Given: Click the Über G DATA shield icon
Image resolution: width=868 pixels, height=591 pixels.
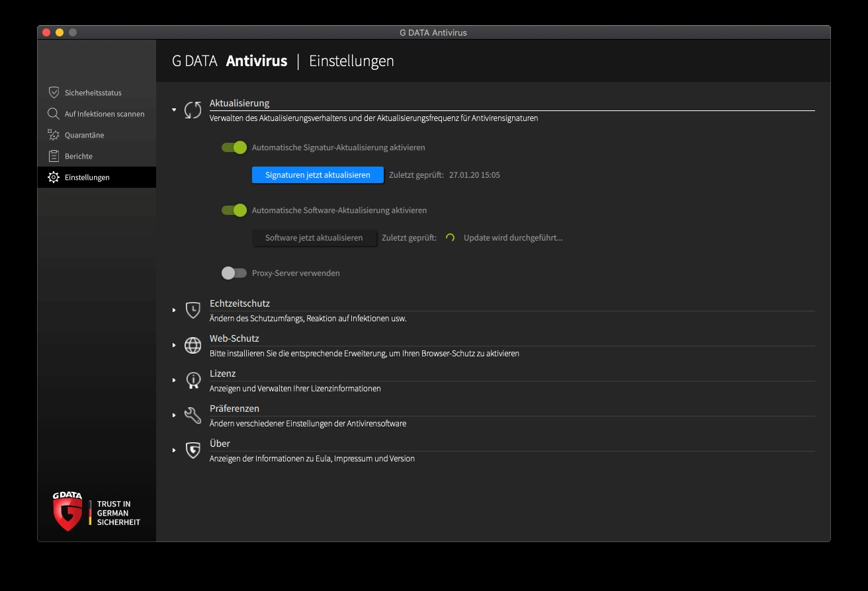Looking at the screenshot, I should click(x=193, y=450).
